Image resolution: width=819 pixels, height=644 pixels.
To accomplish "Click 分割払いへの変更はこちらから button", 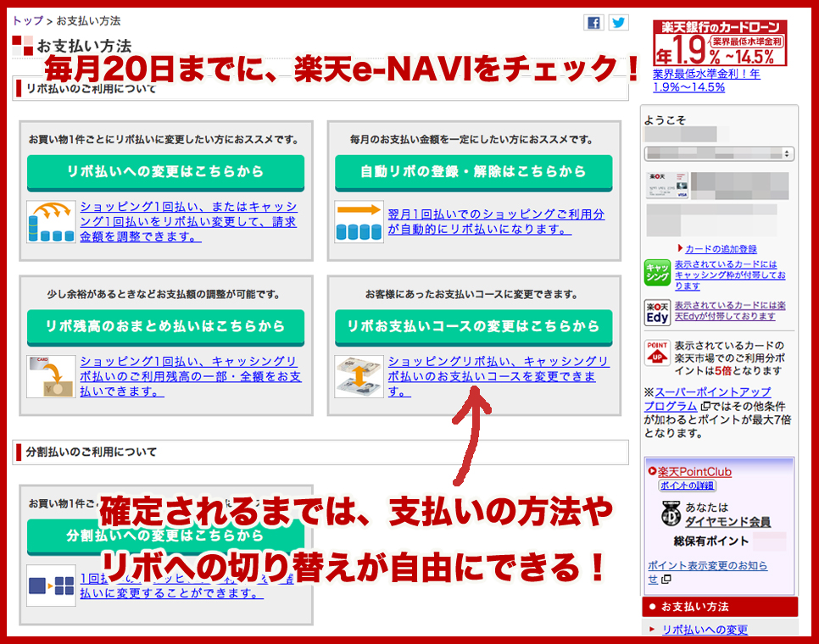I will pyautogui.click(x=165, y=536).
